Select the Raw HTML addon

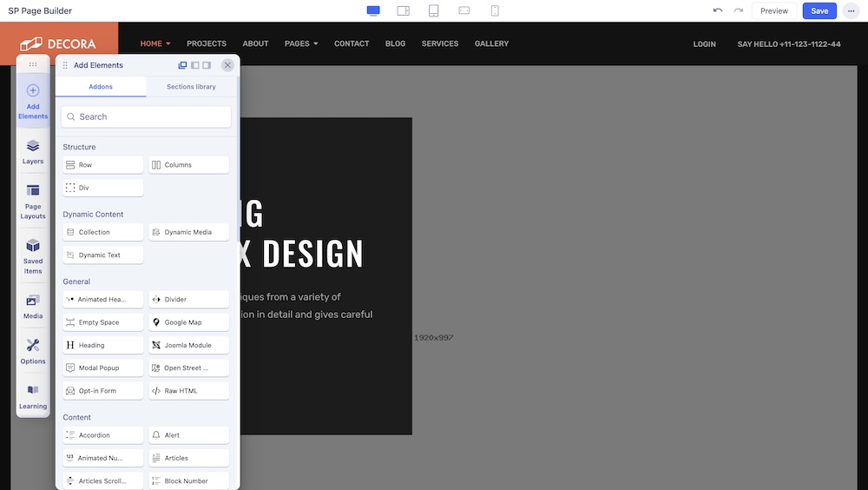click(x=188, y=391)
